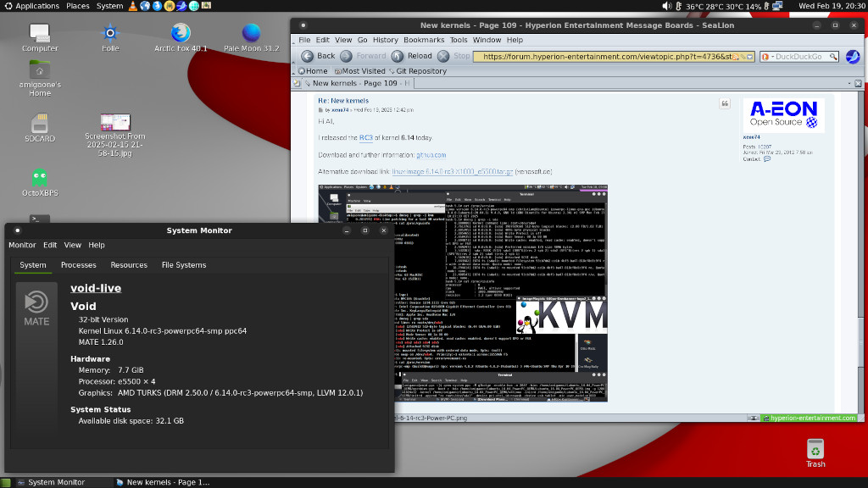Open the Monitor menu in System Monitor

(x=22, y=245)
